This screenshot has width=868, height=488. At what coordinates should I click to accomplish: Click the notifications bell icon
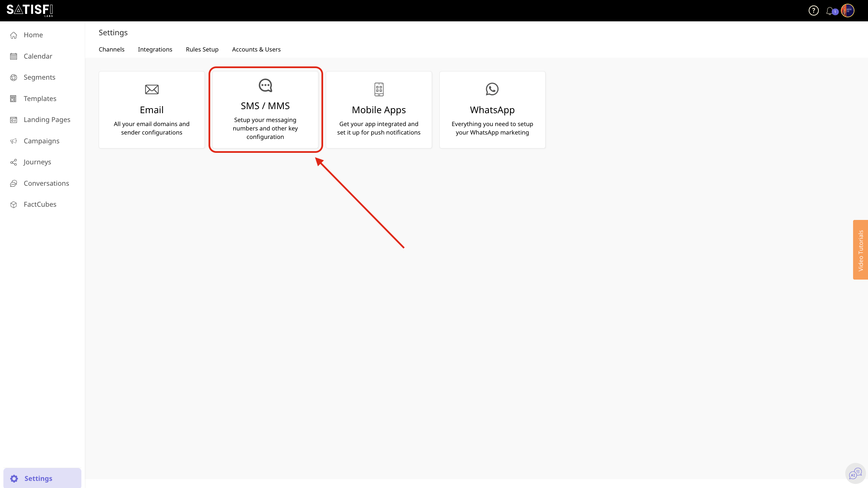click(x=830, y=10)
